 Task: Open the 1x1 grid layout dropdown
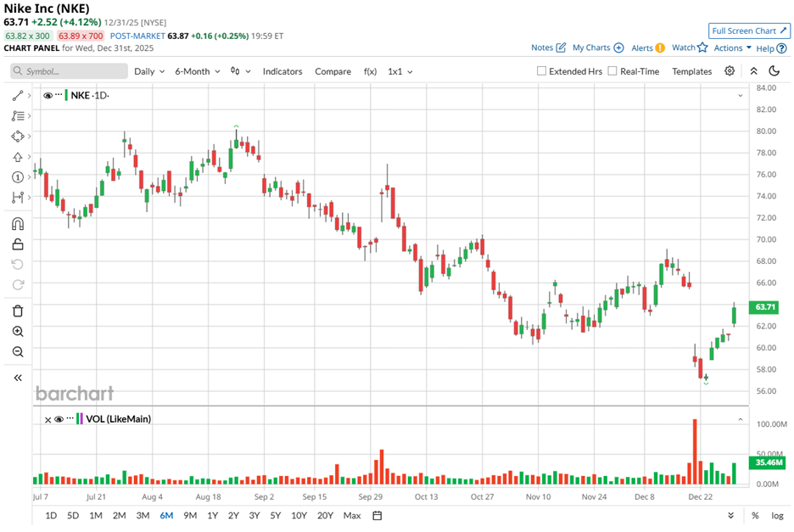pos(400,71)
